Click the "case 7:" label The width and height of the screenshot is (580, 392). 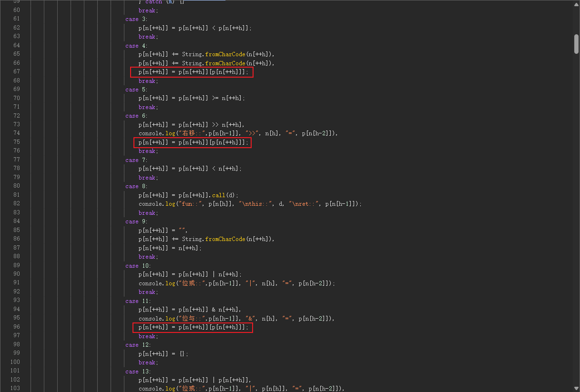click(x=135, y=160)
